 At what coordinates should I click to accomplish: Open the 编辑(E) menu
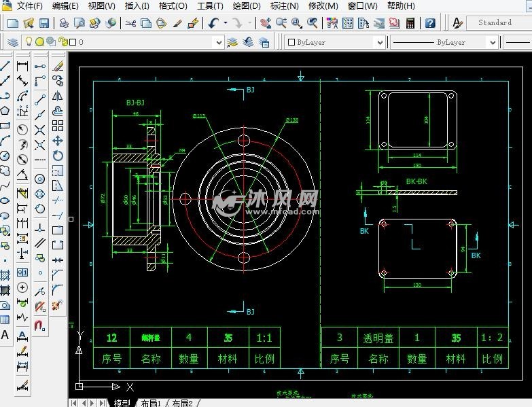click(65, 5)
